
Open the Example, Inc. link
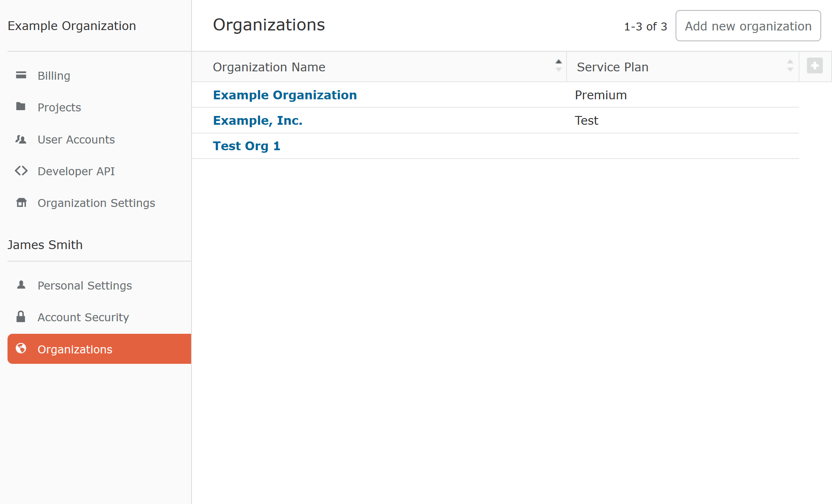coord(258,121)
